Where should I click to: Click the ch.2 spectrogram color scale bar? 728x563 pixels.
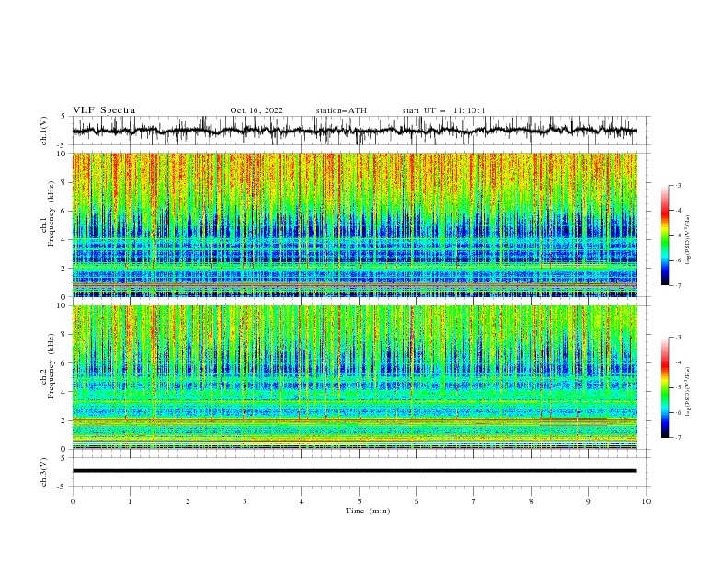[665, 387]
